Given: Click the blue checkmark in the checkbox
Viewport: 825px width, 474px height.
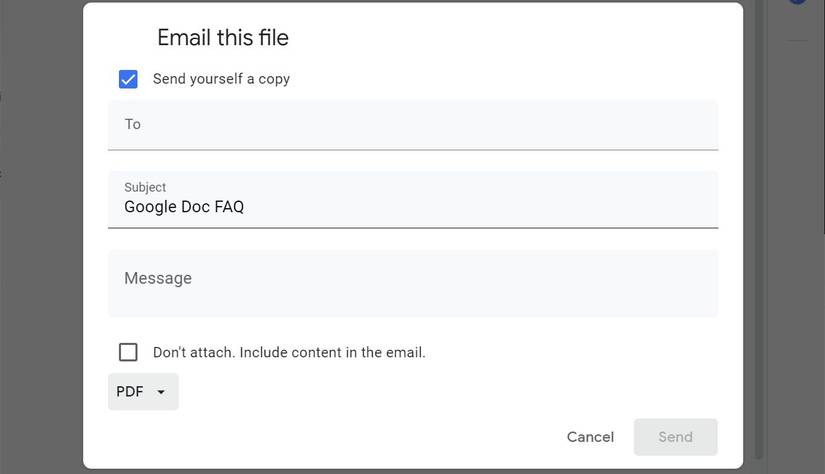Looking at the screenshot, I should 128,79.
